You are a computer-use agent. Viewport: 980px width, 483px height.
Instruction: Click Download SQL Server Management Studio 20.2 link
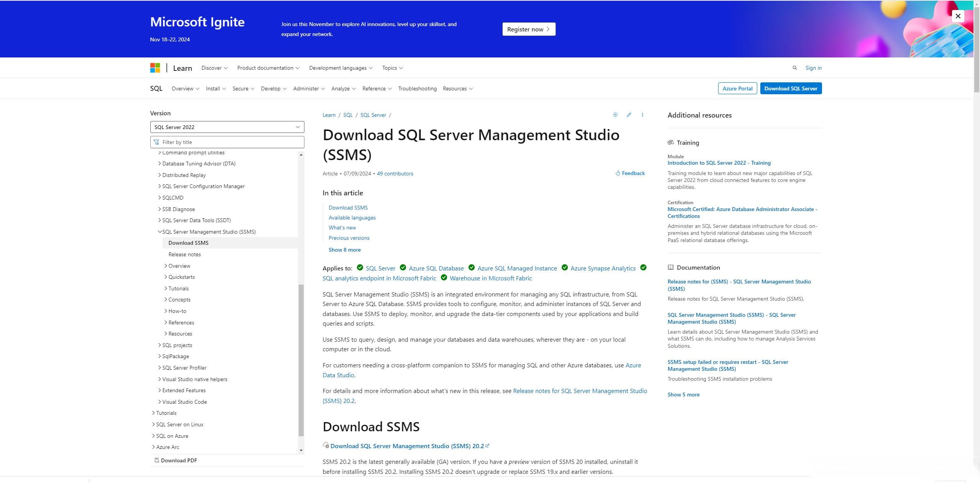[410, 446]
